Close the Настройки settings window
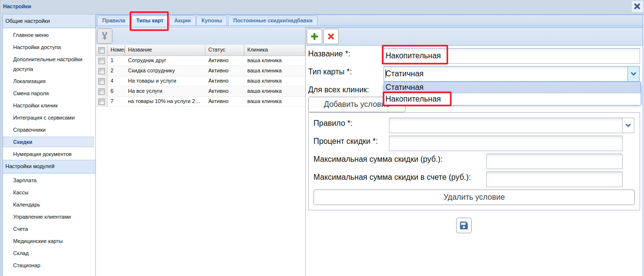The width and height of the screenshot is (644, 276). click(637, 6)
